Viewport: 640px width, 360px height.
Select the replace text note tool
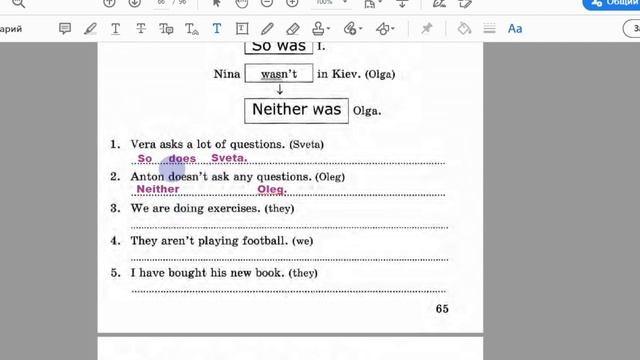(x=166, y=29)
